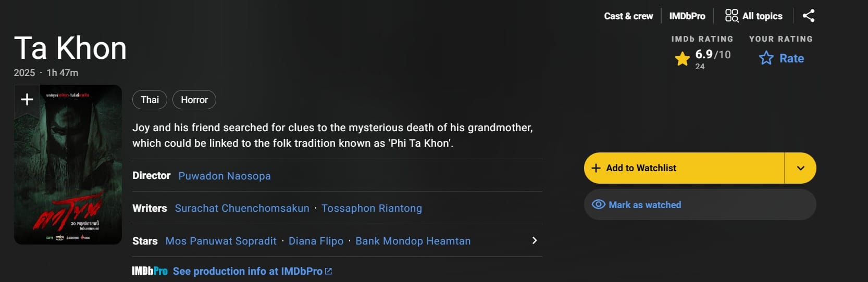Expand the Stars row chevron
The width and height of the screenshot is (868, 282).
(x=534, y=240)
